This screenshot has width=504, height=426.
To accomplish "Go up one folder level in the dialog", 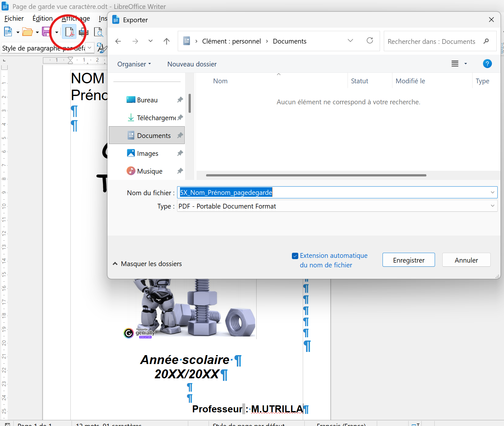I will [167, 41].
